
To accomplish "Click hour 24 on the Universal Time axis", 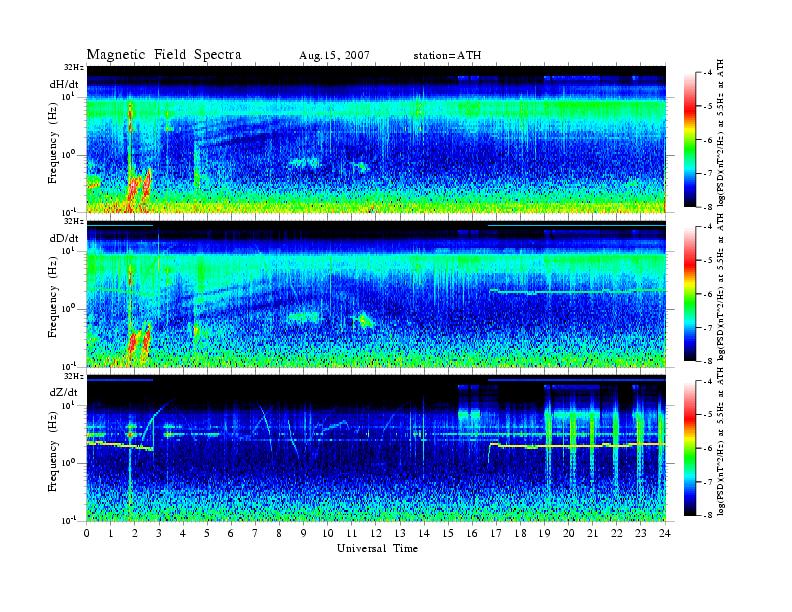I will (x=665, y=534).
